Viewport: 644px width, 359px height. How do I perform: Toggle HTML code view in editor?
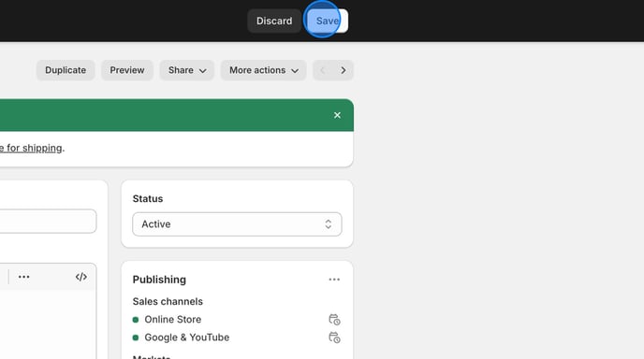click(80, 277)
